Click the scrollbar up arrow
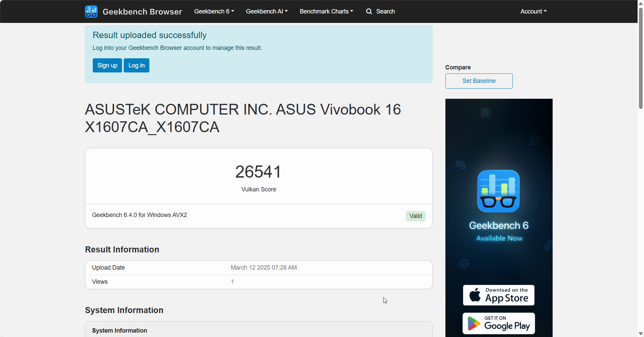644x337 pixels. [x=641, y=3]
